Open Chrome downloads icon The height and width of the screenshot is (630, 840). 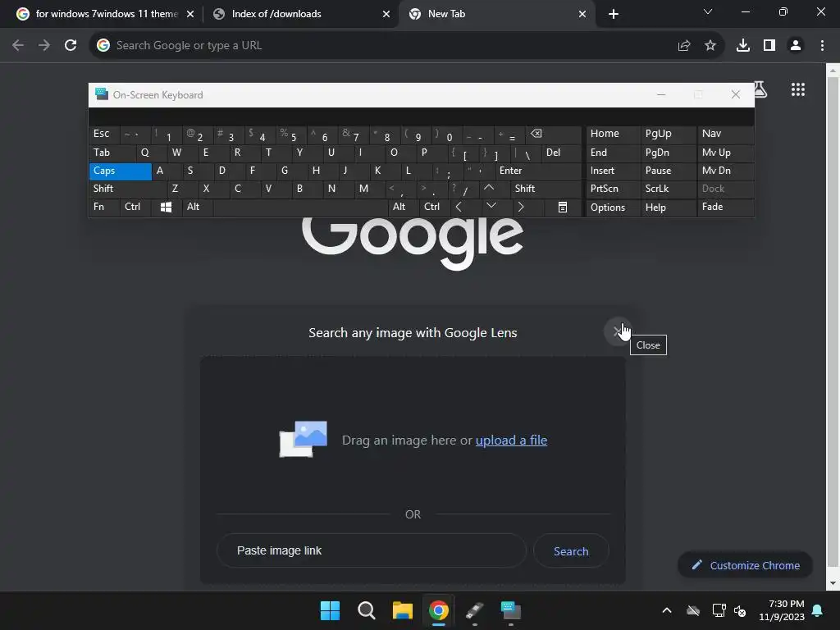point(743,46)
